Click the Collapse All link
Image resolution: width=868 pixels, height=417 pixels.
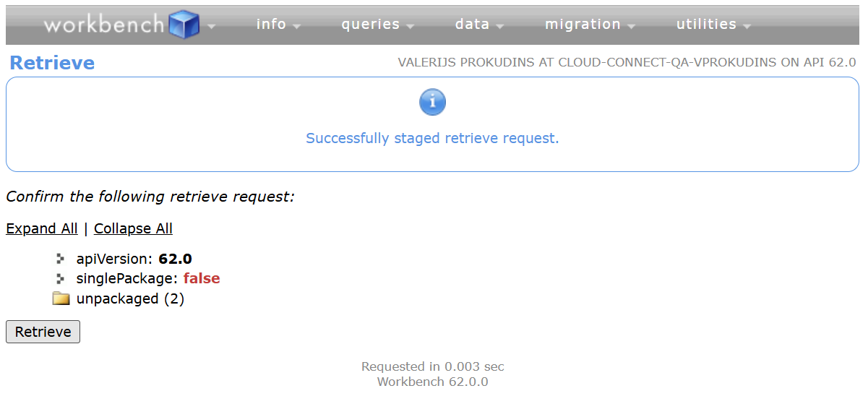tap(133, 228)
